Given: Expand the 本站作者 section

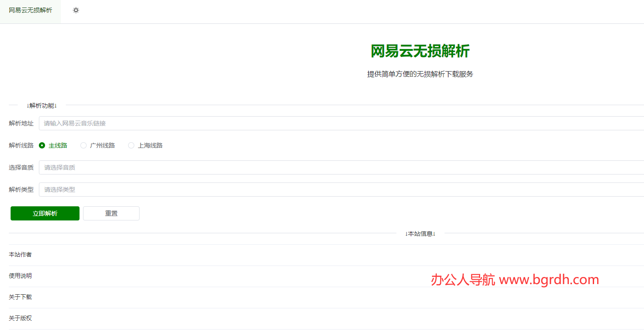Looking at the screenshot, I should pyautogui.click(x=20, y=255).
